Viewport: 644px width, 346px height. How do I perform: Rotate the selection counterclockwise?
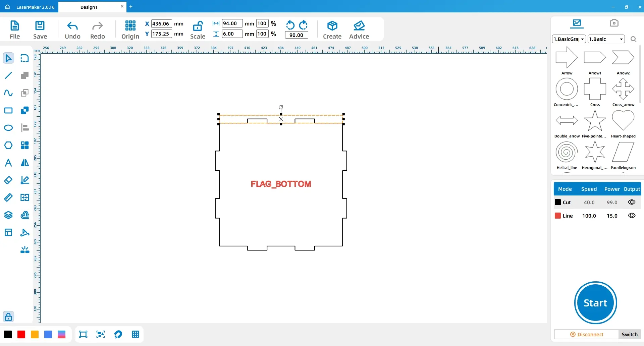[290, 25]
